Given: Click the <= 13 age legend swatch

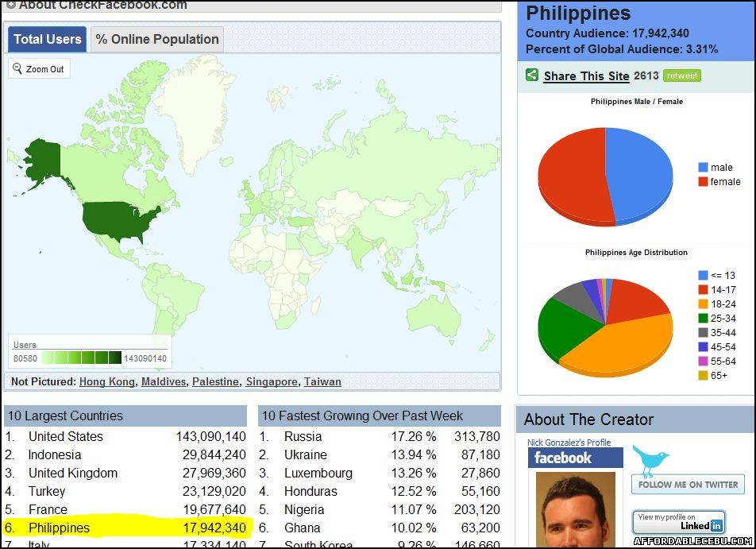Looking at the screenshot, I should coord(703,276).
